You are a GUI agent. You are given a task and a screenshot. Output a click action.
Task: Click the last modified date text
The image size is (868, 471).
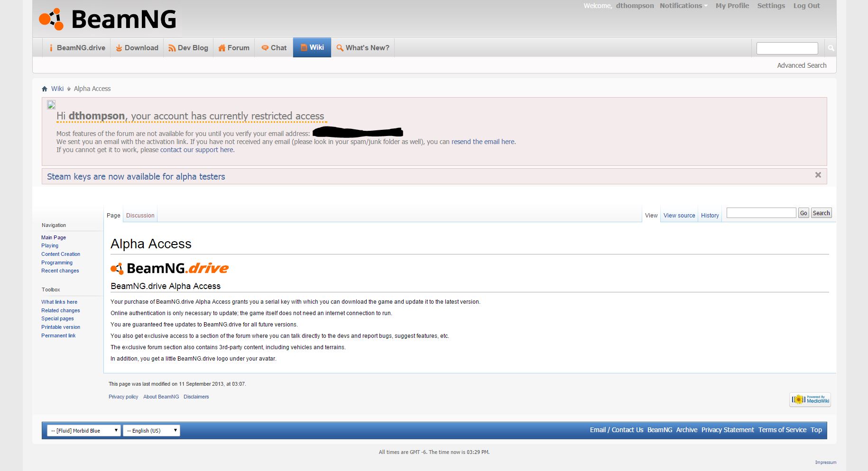[x=177, y=384]
